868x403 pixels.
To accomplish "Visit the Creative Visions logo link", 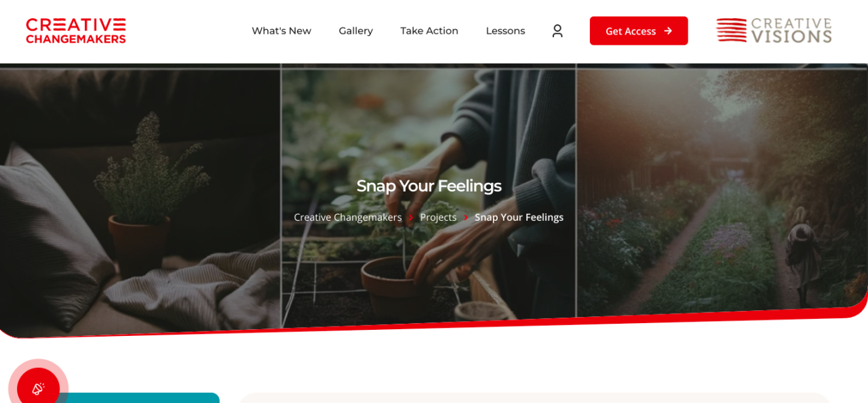I will (774, 30).
